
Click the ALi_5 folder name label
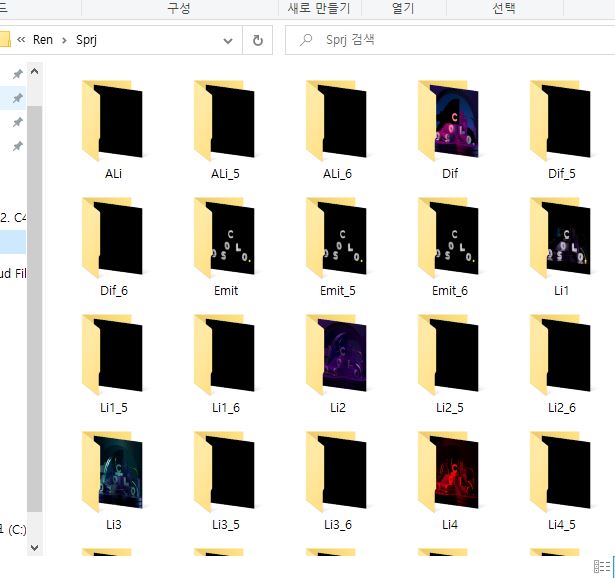point(226,174)
